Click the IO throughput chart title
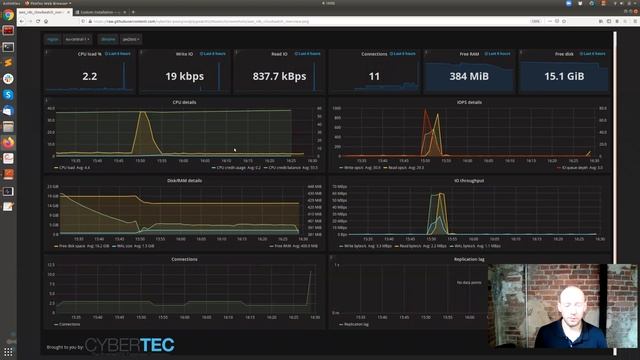Image resolution: width=640 pixels, height=360 pixels. pos(469,180)
